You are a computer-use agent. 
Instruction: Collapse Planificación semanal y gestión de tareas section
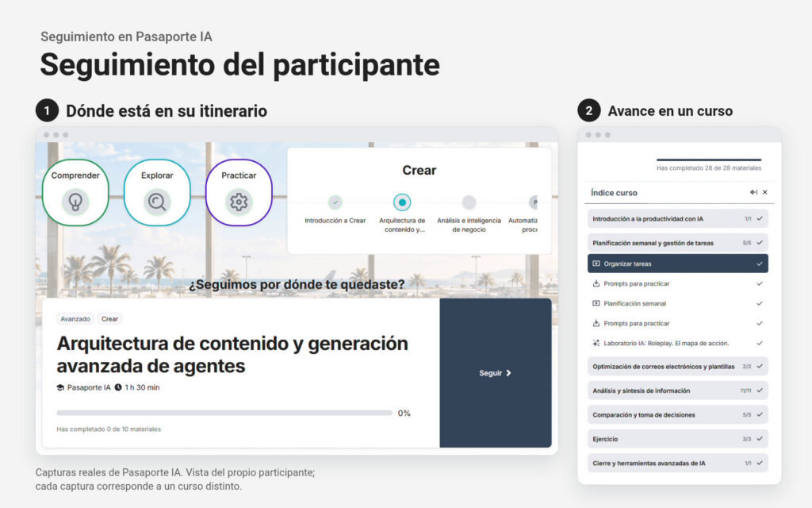678,243
